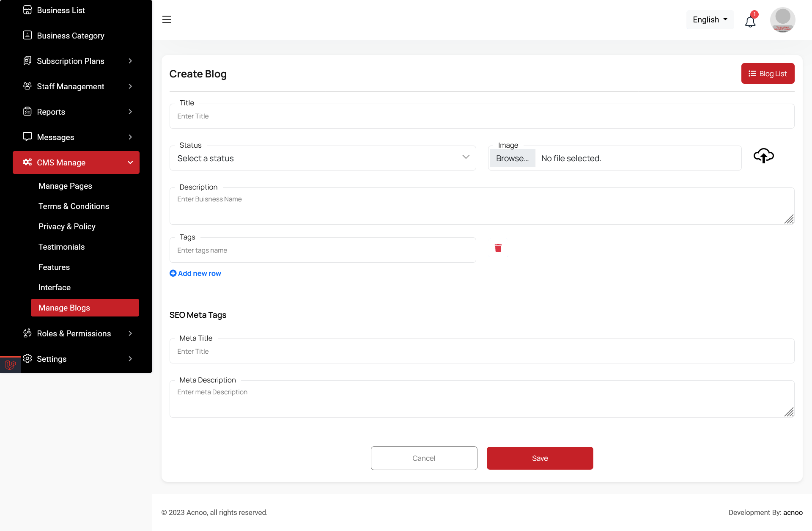Click the hamburger menu toggle icon

click(167, 19)
